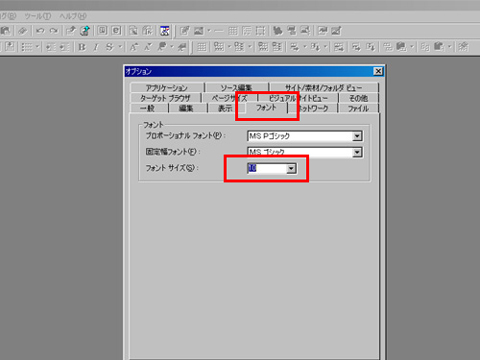Switch to the アプリケーション tab

click(167, 88)
